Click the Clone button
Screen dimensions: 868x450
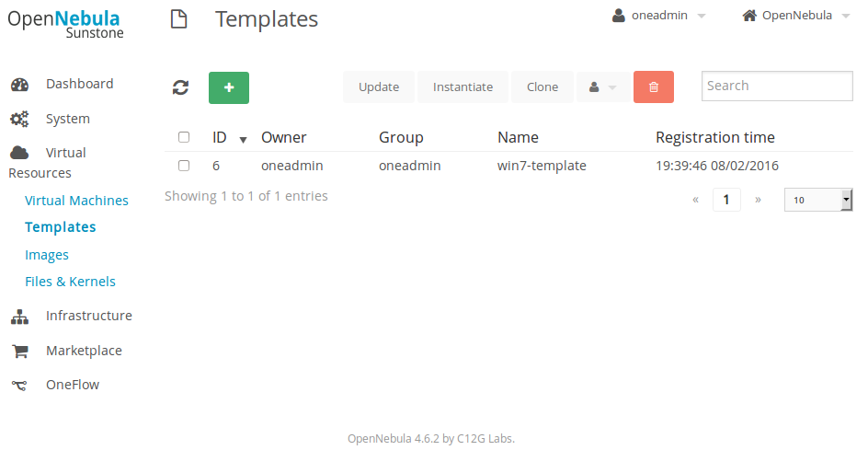tap(542, 87)
